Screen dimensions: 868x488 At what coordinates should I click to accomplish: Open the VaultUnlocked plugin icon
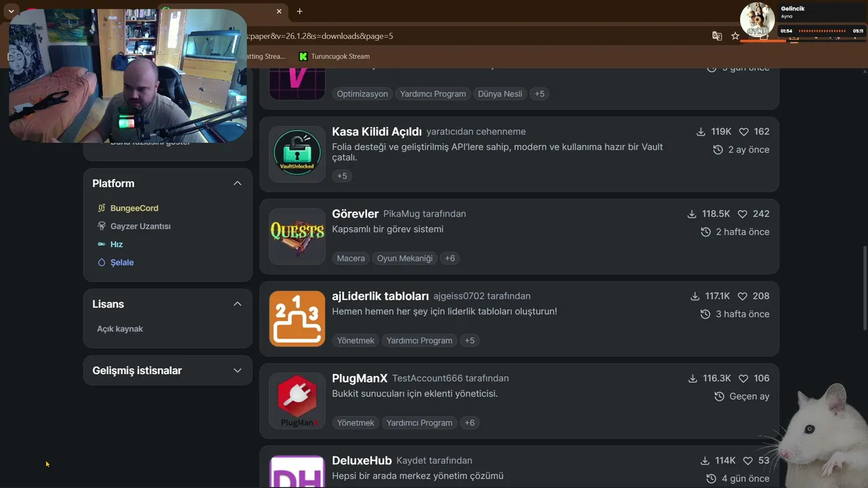pos(297,154)
